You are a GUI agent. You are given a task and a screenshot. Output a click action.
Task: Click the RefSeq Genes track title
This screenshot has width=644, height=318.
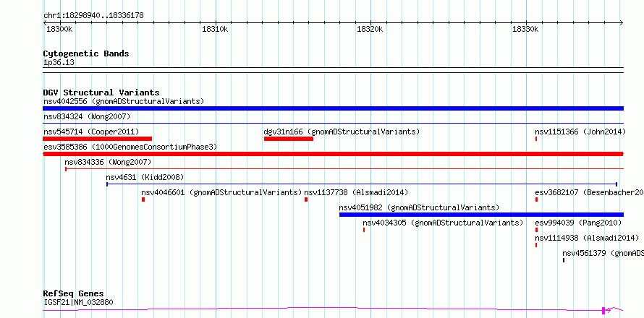click(x=73, y=294)
